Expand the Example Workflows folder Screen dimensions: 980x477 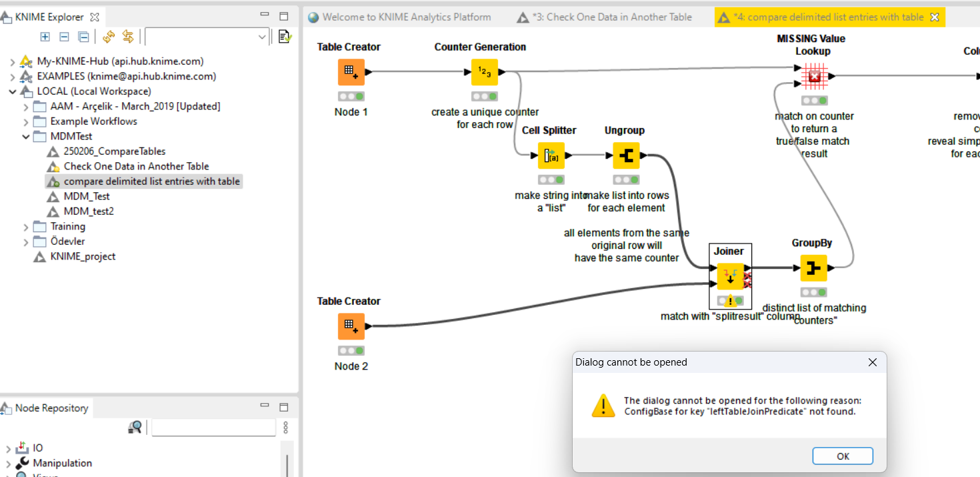pyautogui.click(x=26, y=121)
